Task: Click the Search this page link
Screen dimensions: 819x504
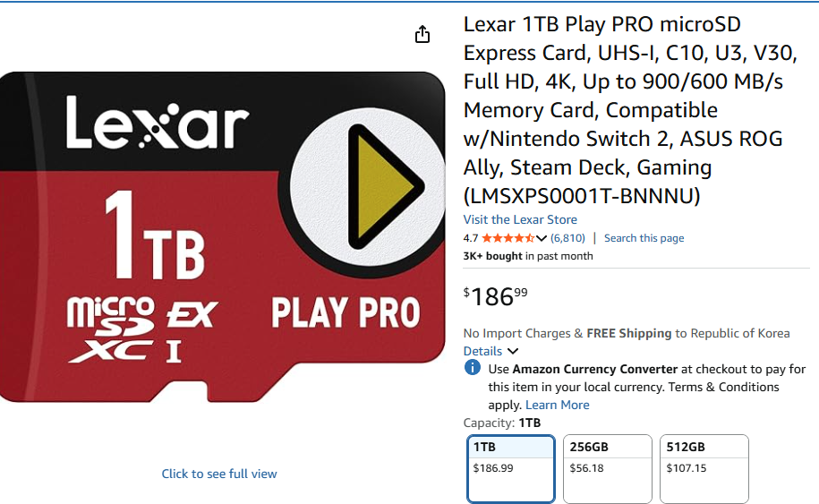Action: point(644,238)
